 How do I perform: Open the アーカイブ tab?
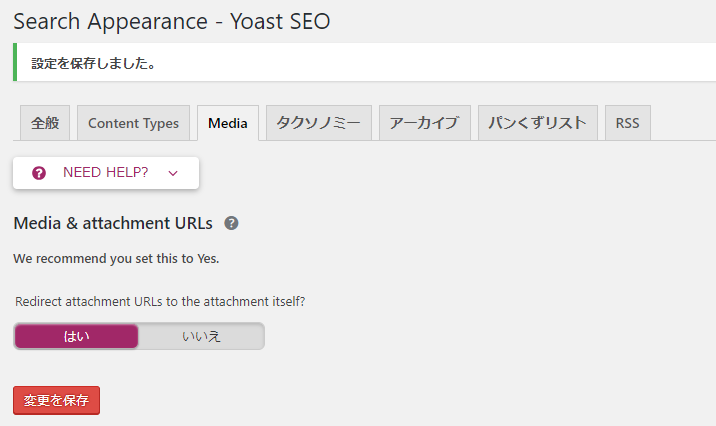[x=425, y=123]
